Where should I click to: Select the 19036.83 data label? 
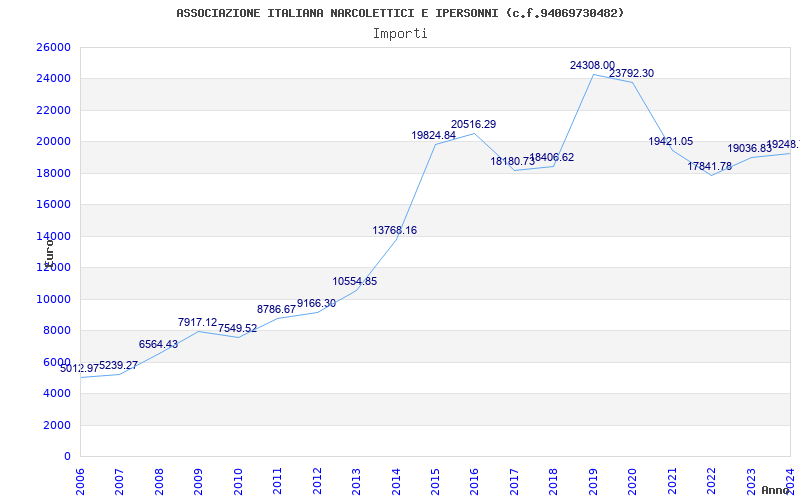coord(749,148)
